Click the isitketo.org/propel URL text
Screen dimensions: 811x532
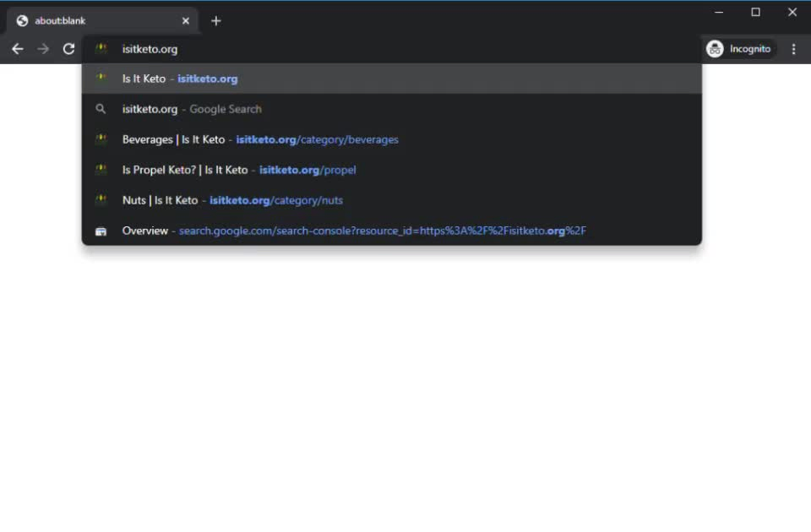(308, 170)
